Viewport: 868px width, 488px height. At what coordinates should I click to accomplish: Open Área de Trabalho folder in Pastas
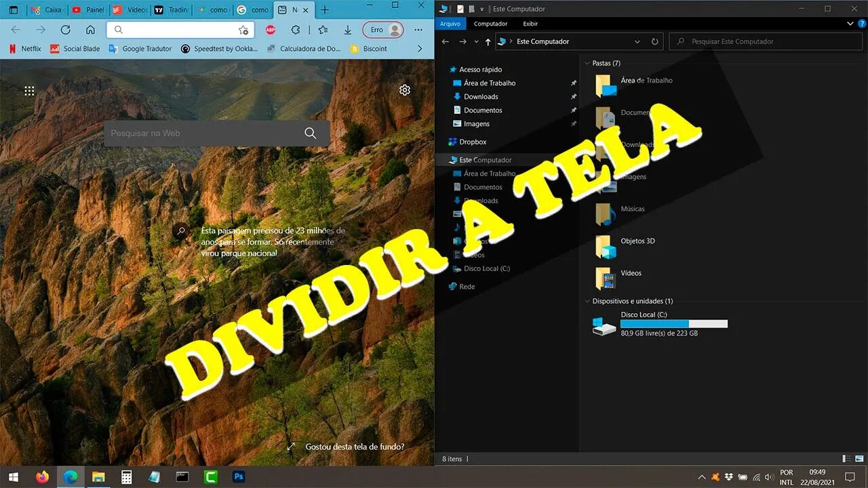pyautogui.click(x=634, y=85)
